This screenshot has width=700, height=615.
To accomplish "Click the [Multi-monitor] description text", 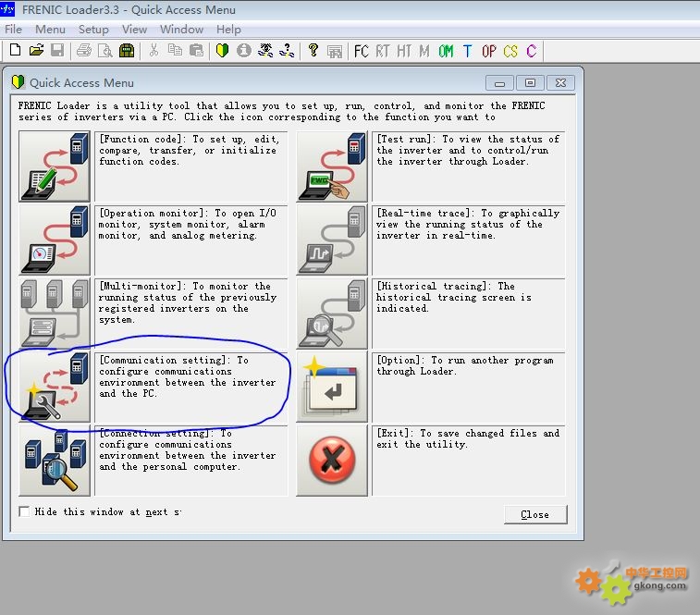I will click(188, 302).
